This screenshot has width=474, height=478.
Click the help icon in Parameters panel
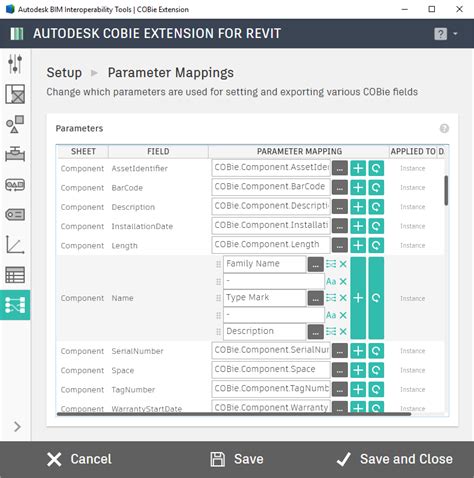click(x=444, y=128)
